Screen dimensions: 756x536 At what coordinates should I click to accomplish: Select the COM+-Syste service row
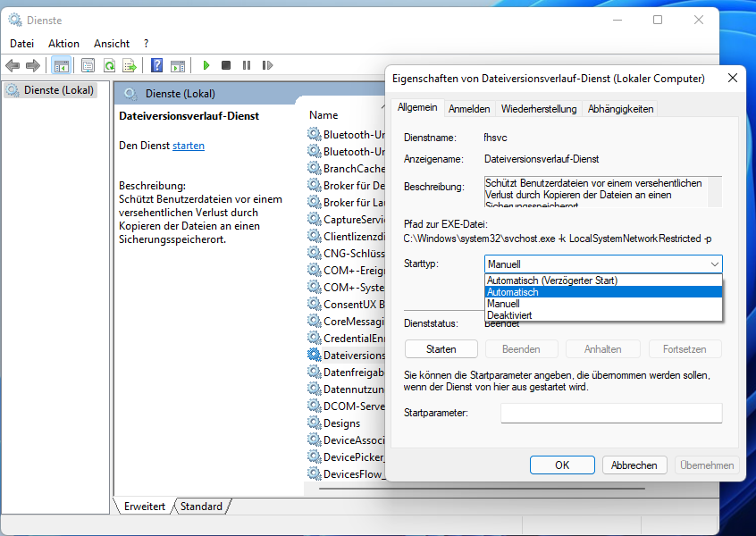point(346,288)
